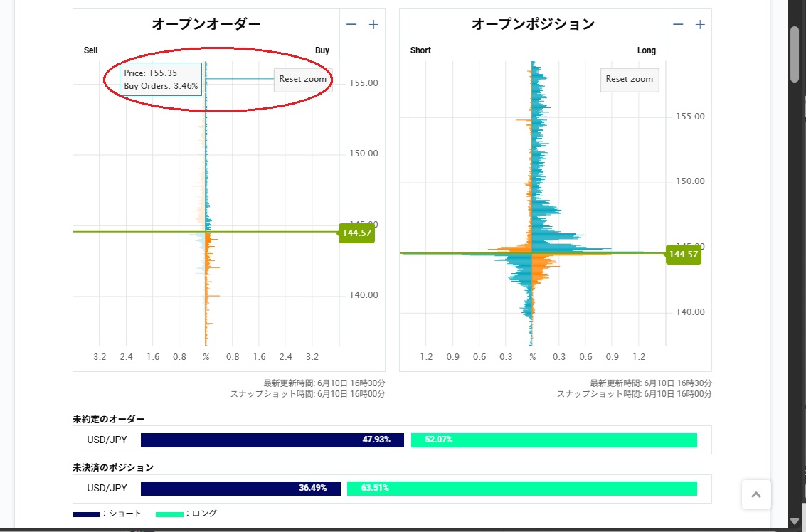806x532 pixels.
Task: Click the 144.57 price marker on orders chart
Action: tap(356, 233)
